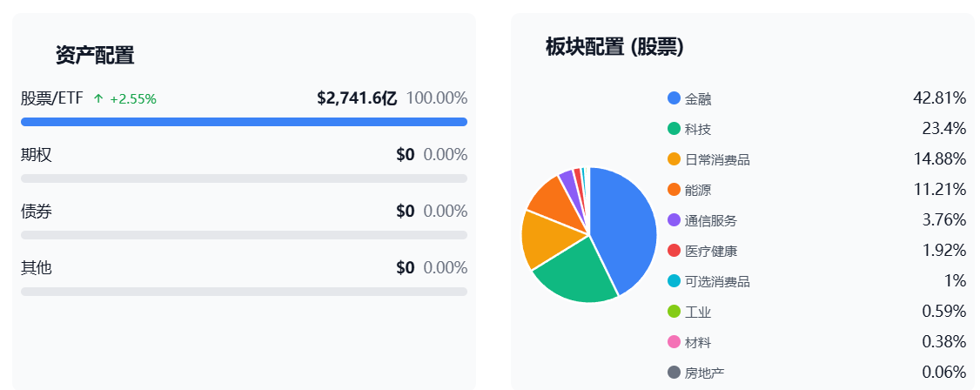Screen dimensions: 980x390
Task: Click the 债券 empty progress bar
Action: click(x=244, y=235)
